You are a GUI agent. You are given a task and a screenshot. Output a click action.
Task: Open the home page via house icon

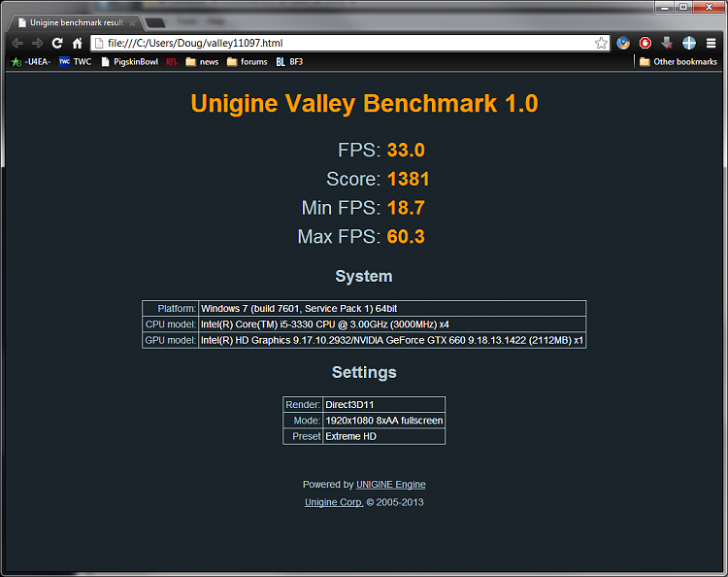(77, 43)
